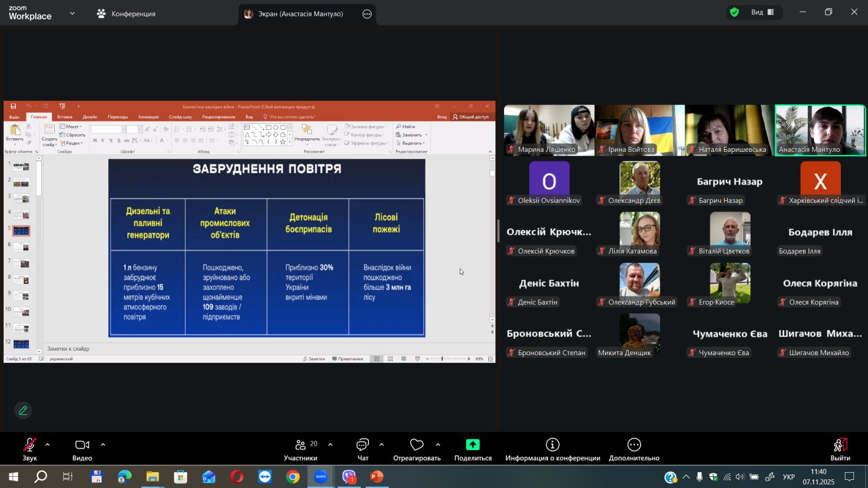Expand audio settings arrow next to microphone
This screenshot has width=868, height=488.
(48, 445)
